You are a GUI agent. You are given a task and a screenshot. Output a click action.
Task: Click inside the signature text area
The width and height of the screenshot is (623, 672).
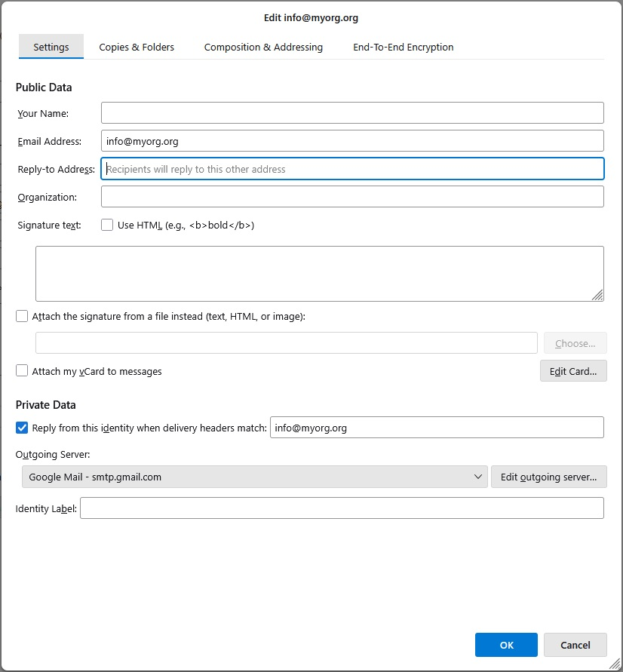[x=319, y=274]
